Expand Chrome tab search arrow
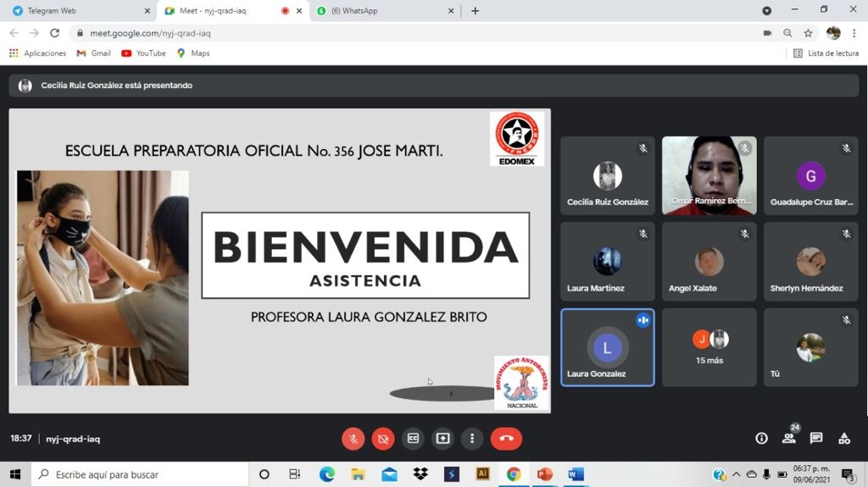The height and width of the screenshot is (487, 868). pos(766,11)
